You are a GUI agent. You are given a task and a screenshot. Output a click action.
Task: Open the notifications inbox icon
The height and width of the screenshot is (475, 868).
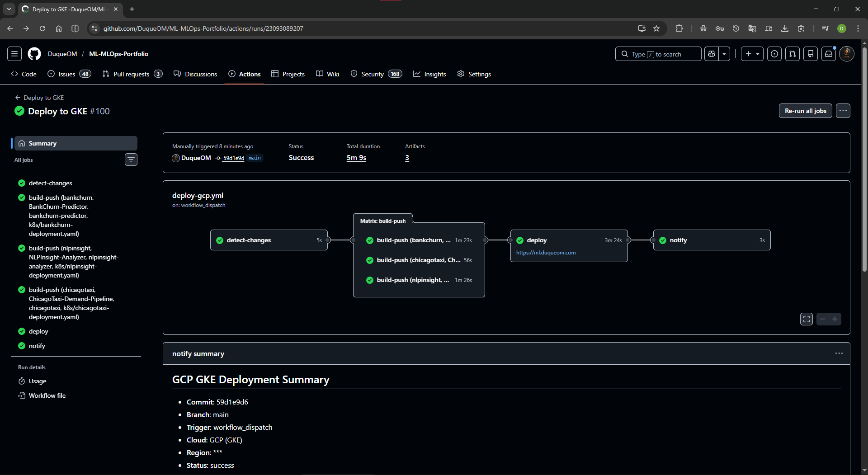[828, 54]
